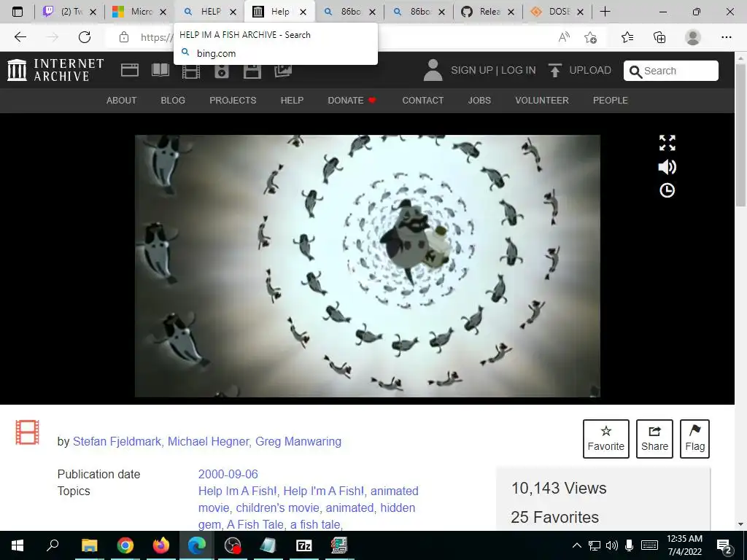
Task: Open the Share button
Action: click(654, 438)
